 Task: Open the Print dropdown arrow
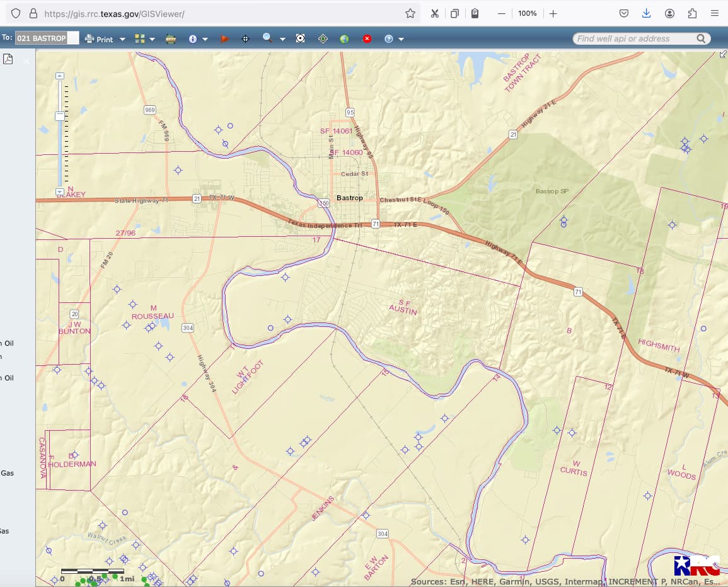tap(122, 39)
